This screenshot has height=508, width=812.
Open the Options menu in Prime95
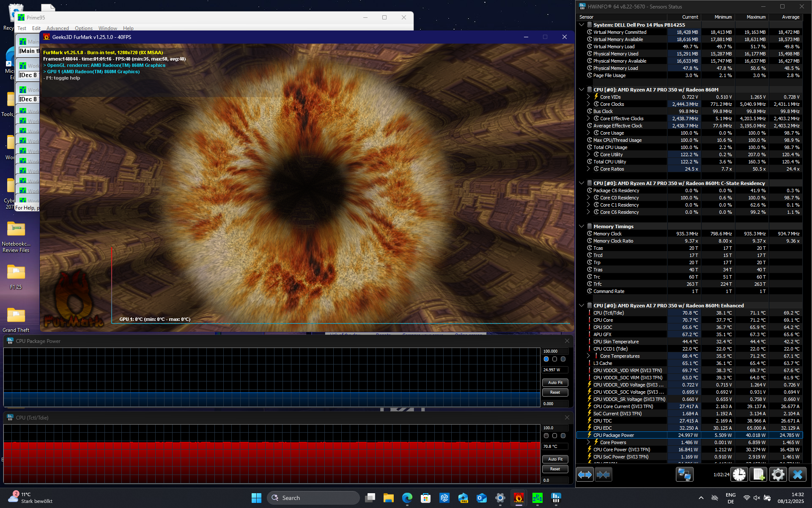point(84,28)
